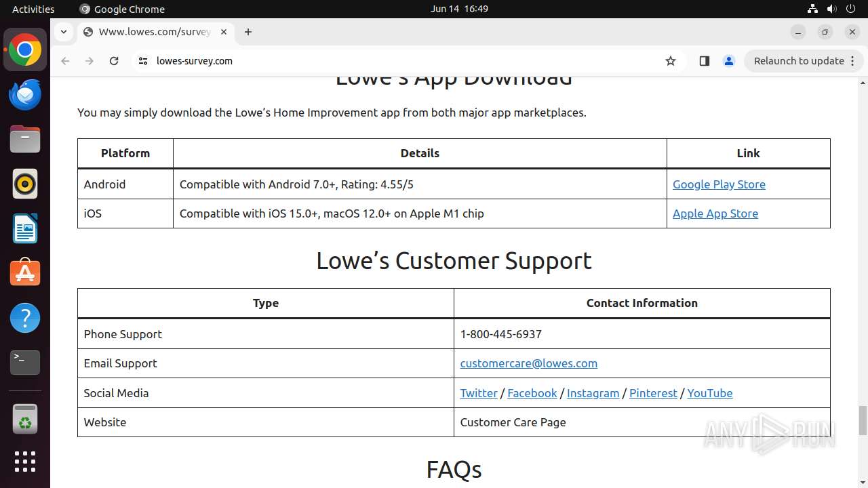Click the customercare@lowes.com email link
Screen dimensions: 868x488
coord(529,363)
